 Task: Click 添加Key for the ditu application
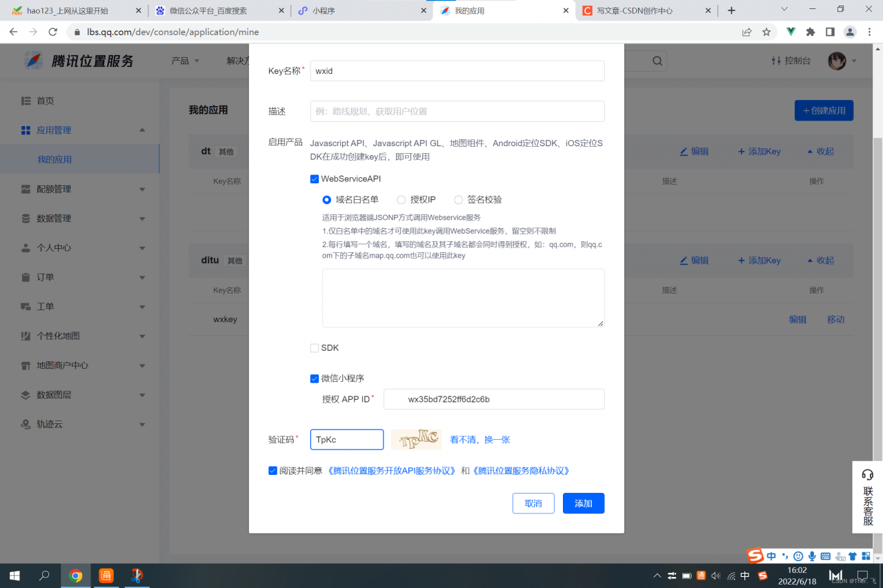tap(759, 261)
